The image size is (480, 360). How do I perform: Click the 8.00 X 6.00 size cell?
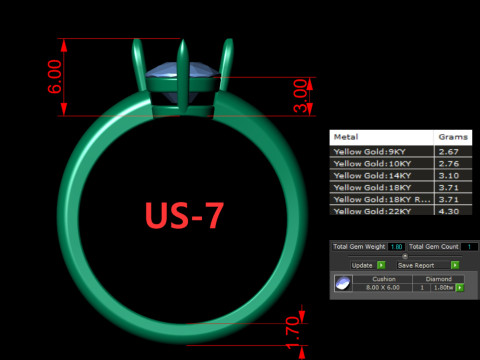pos(383,287)
